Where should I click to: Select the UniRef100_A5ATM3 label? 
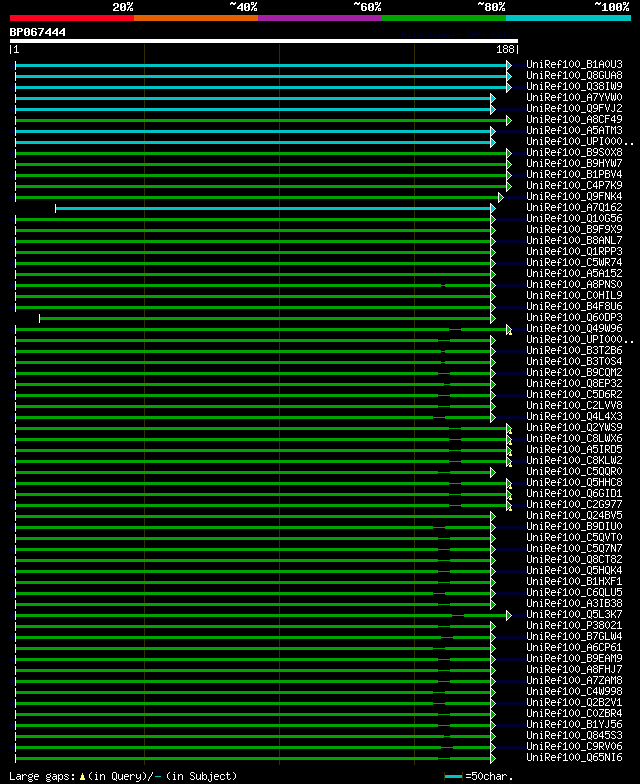tap(574, 130)
